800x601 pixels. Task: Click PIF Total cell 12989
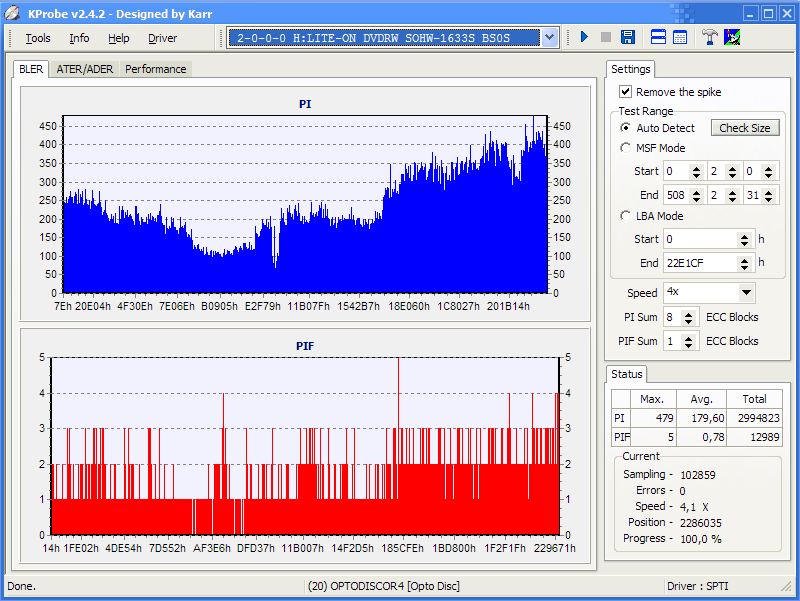tap(754, 437)
